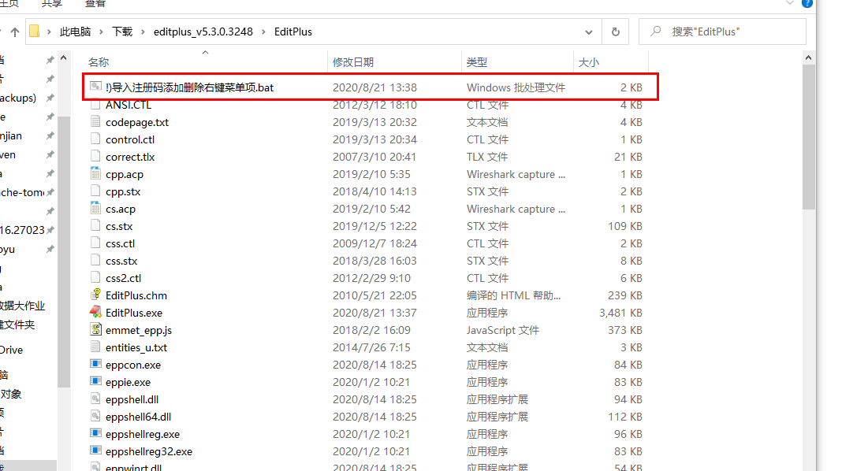Click the correct.tlx file icon
868x471 pixels.
tap(95, 157)
